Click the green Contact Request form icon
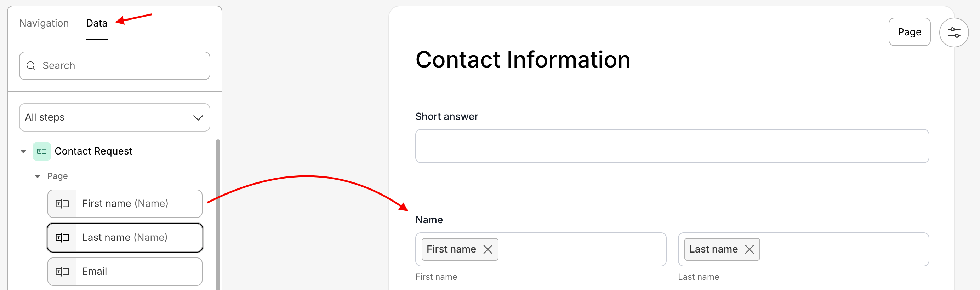Screen dimensions: 980x290 tap(41, 151)
